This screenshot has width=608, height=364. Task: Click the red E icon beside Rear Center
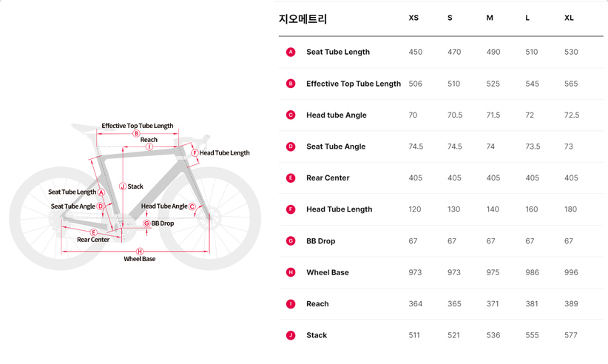[x=291, y=178]
